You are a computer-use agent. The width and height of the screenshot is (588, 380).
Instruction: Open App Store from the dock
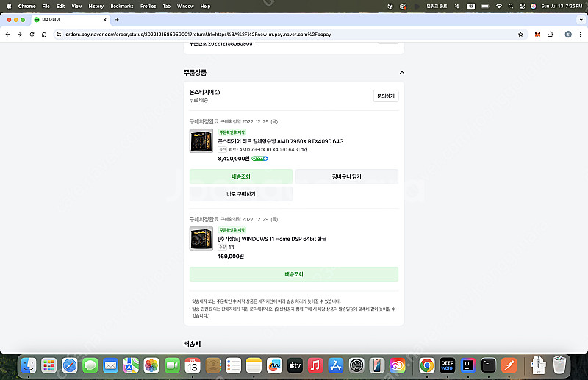(336, 365)
